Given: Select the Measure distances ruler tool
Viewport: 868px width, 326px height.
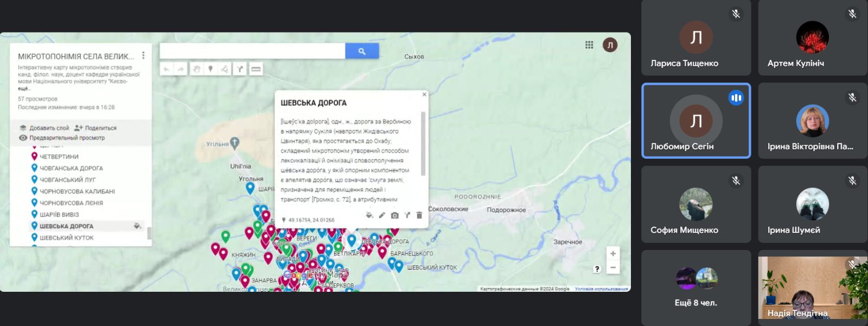Looking at the screenshot, I should coord(256,69).
